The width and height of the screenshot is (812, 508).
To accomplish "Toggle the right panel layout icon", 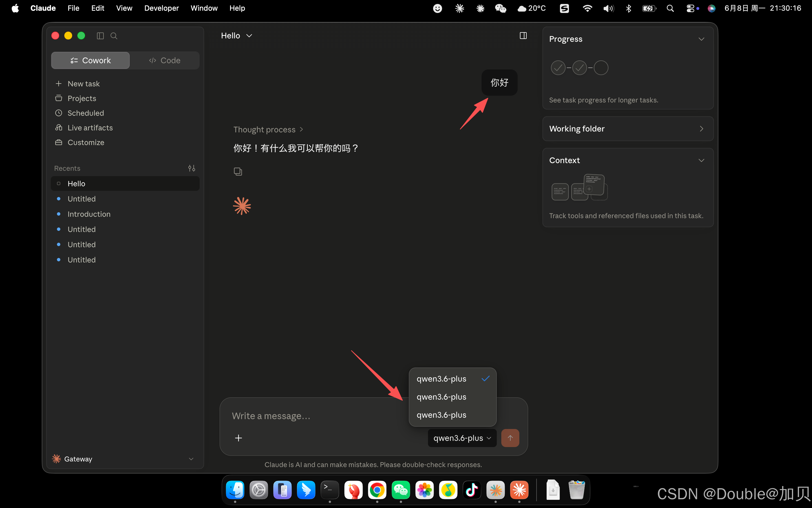I will click(x=523, y=36).
